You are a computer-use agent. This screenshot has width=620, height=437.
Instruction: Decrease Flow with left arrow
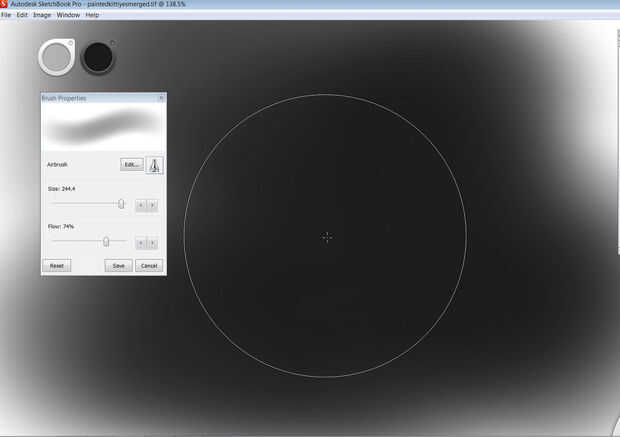tap(141, 243)
